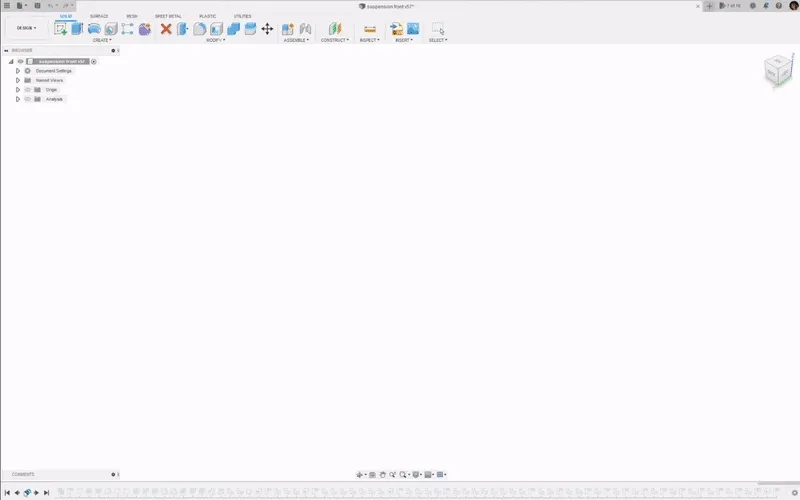The height and width of the screenshot is (500, 800).
Task: Switch to the Solid tab
Action: 66,16
